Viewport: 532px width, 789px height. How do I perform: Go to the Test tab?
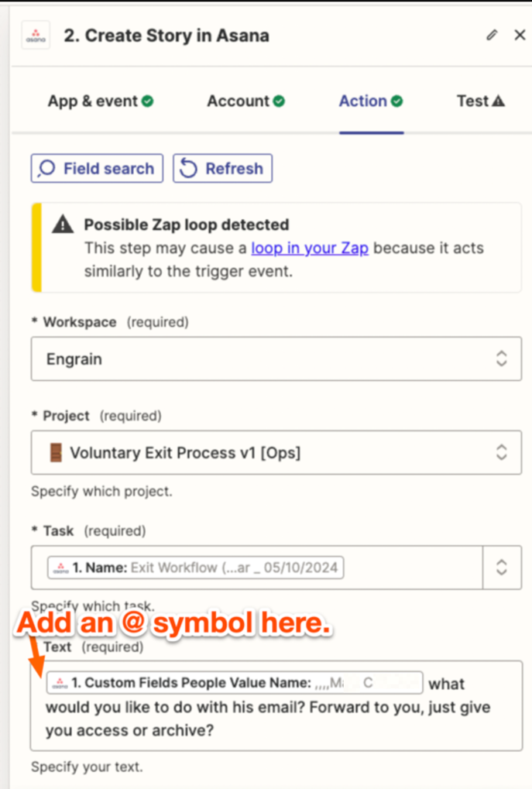(472, 101)
